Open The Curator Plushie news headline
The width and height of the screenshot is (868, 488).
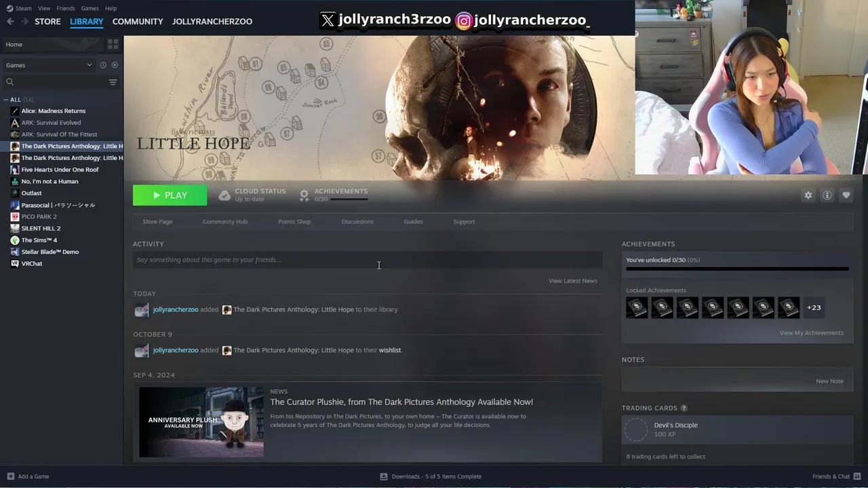pyautogui.click(x=401, y=402)
